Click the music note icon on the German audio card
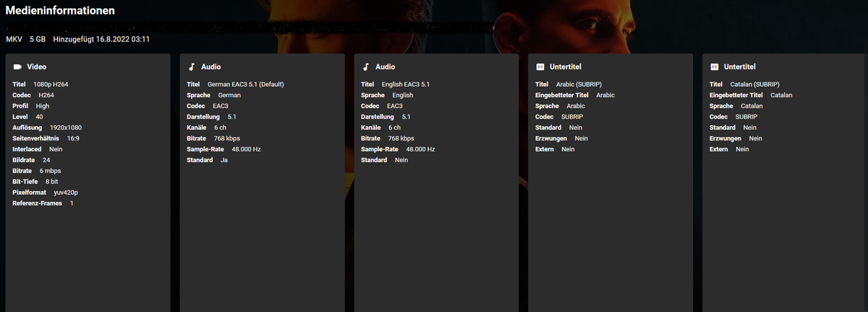868x312 pixels. [192, 67]
